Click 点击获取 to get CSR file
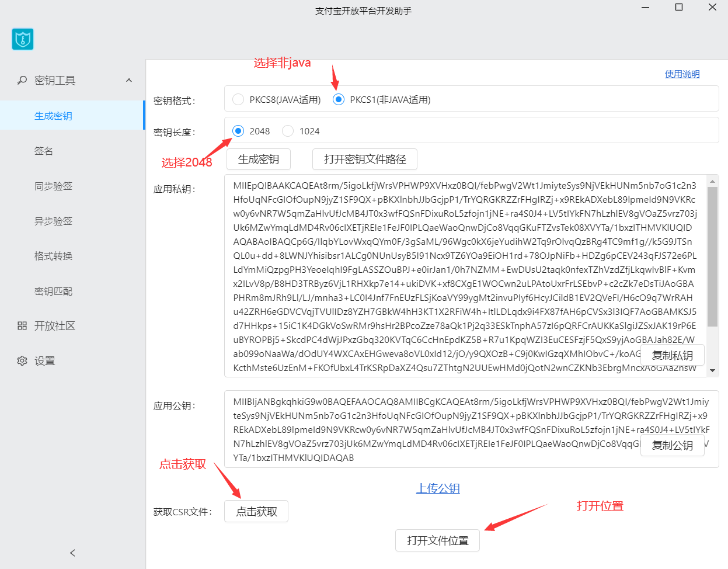Viewport: 728px width, 569px height. [x=256, y=511]
